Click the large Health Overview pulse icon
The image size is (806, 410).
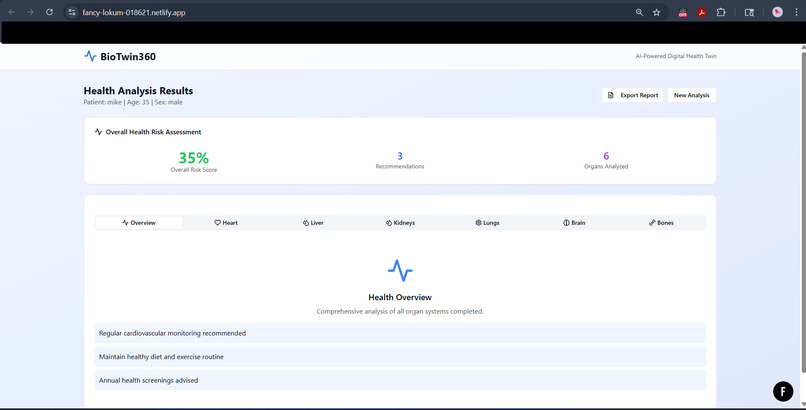coord(400,270)
